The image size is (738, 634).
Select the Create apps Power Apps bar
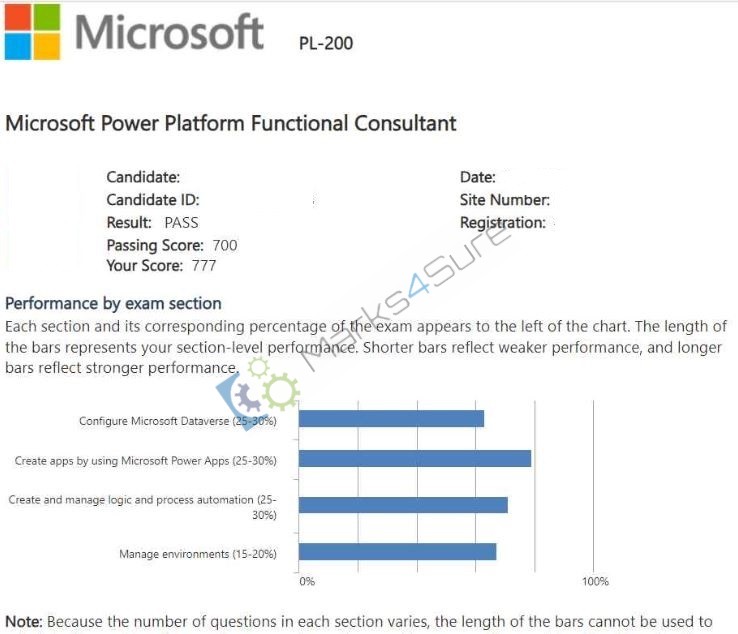(415, 458)
